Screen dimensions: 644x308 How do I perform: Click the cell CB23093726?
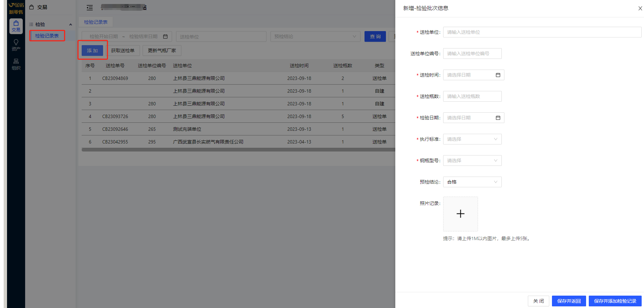coord(115,116)
